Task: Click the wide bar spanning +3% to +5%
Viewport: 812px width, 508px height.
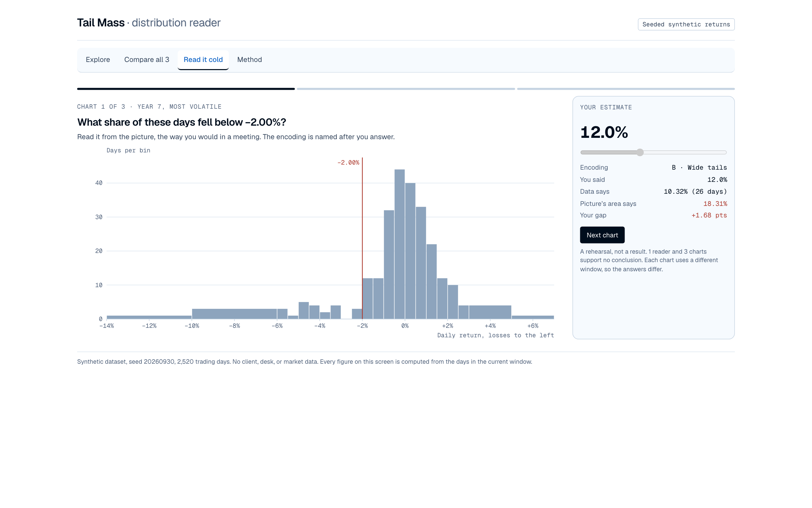Action: (x=490, y=312)
